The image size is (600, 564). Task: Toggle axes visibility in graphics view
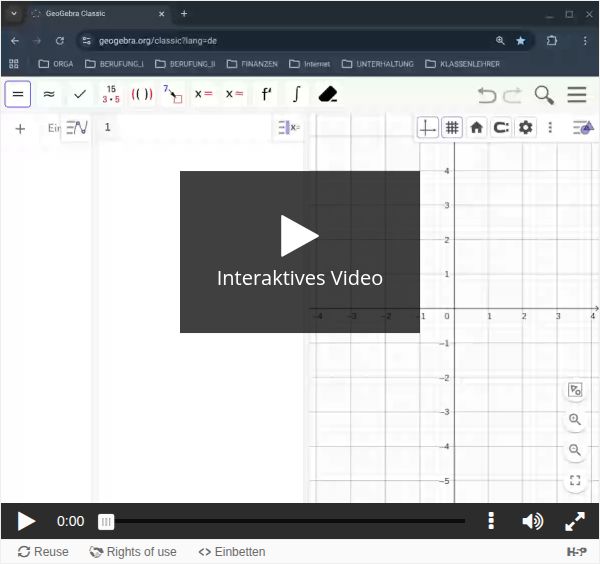(x=428, y=128)
